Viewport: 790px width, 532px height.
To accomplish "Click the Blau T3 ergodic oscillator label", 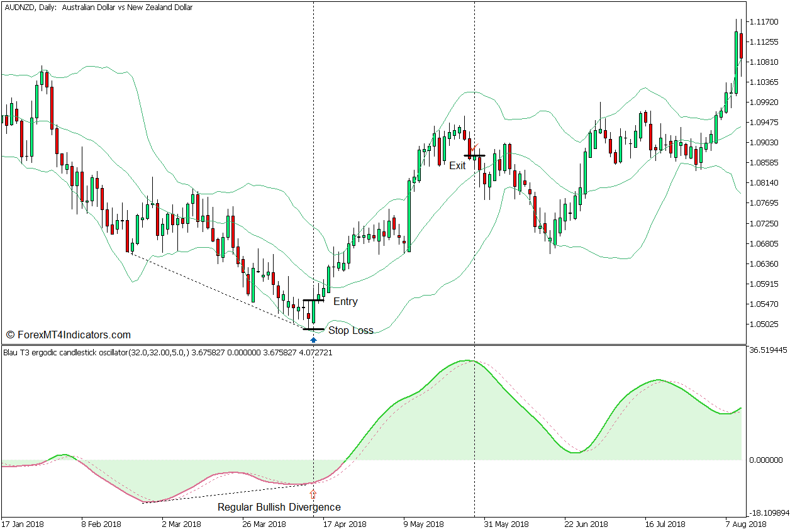I will [168, 353].
